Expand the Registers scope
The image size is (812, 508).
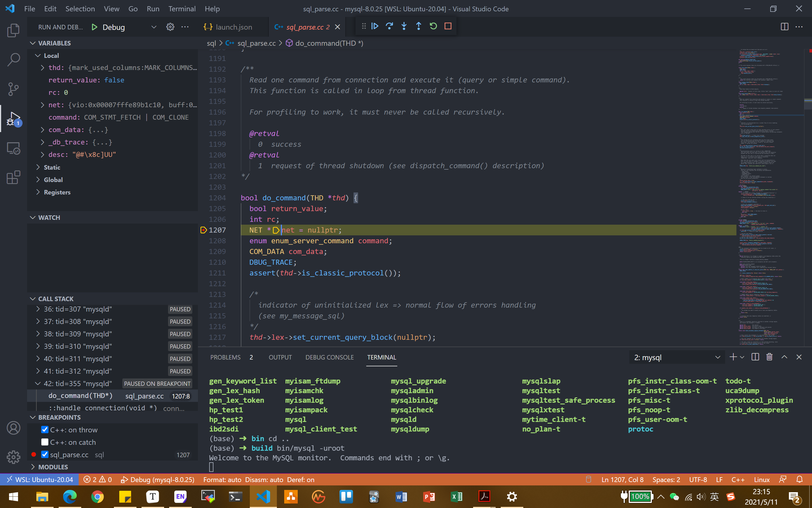click(38, 192)
